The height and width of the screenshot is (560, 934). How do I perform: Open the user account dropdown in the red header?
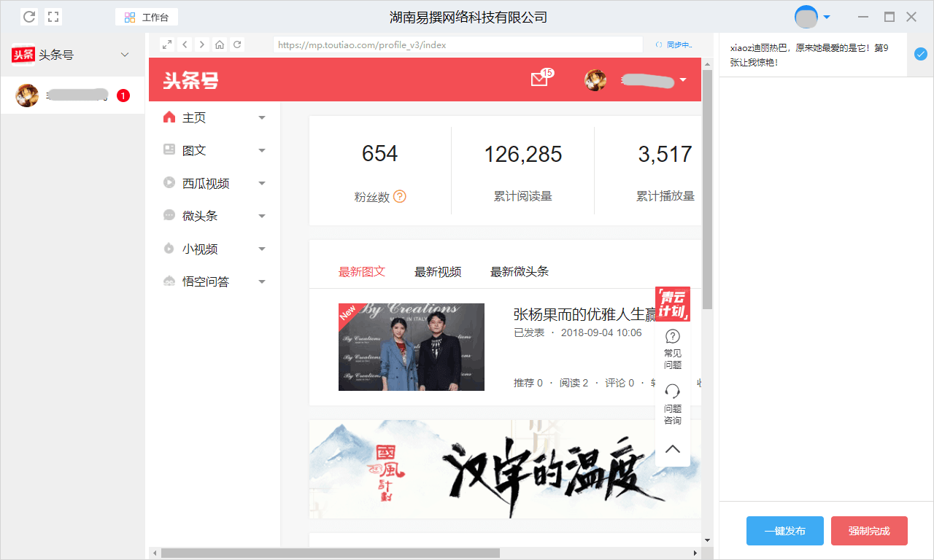coord(682,79)
